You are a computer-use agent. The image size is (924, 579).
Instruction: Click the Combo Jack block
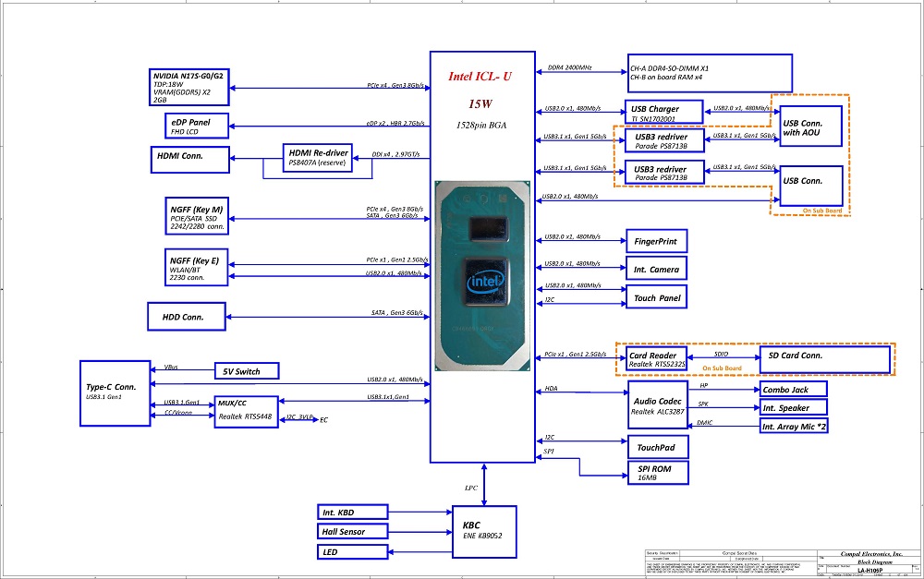(793, 389)
